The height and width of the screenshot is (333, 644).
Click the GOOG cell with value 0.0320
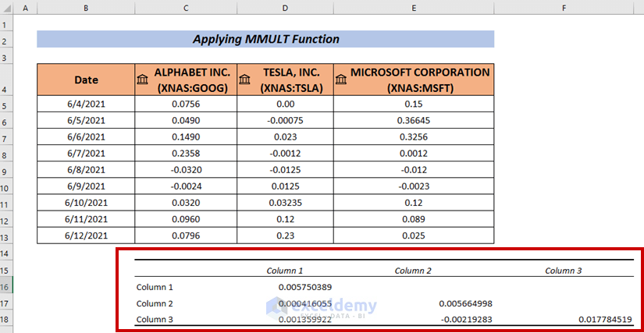[186, 203]
